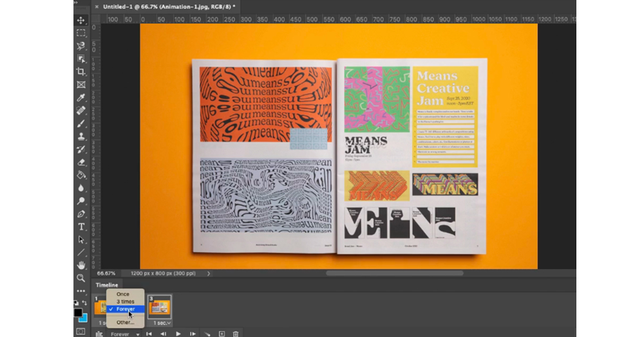The height and width of the screenshot is (337, 644).
Task: Select animation frame 1 thumbnail
Action: click(100, 307)
